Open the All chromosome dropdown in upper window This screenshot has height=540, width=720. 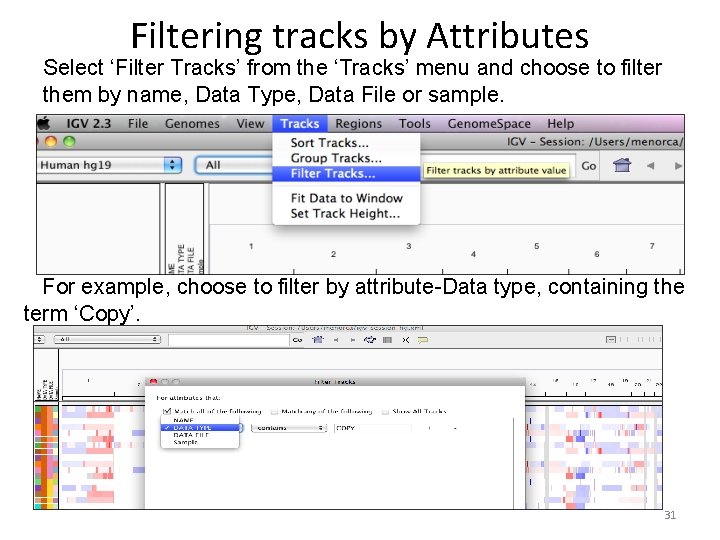tap(233, 165)
